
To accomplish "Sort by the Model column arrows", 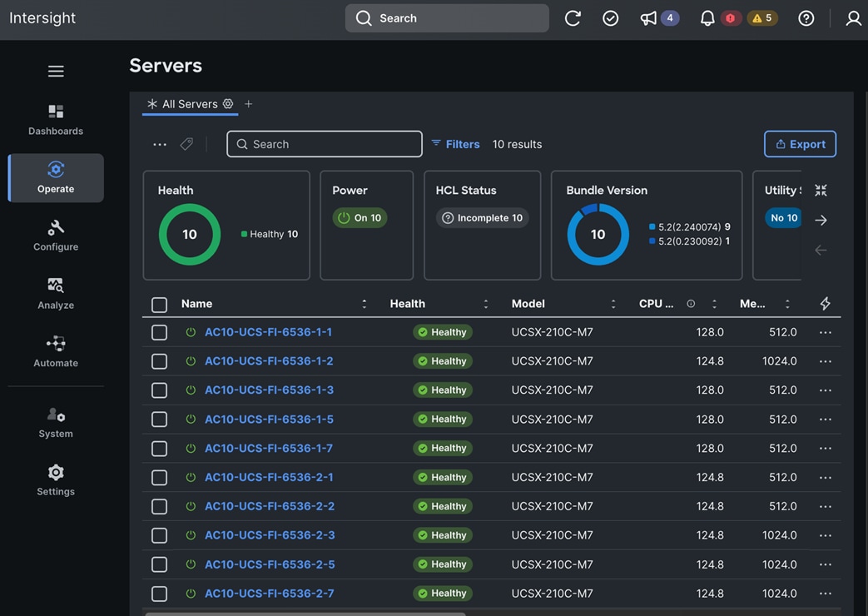I will 613,304.
